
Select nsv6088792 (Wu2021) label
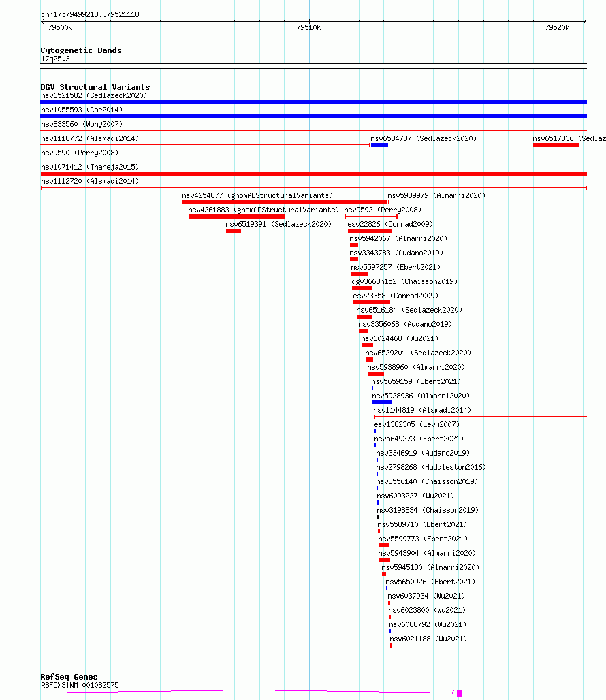pyautogui.click(x=428, y=624)
